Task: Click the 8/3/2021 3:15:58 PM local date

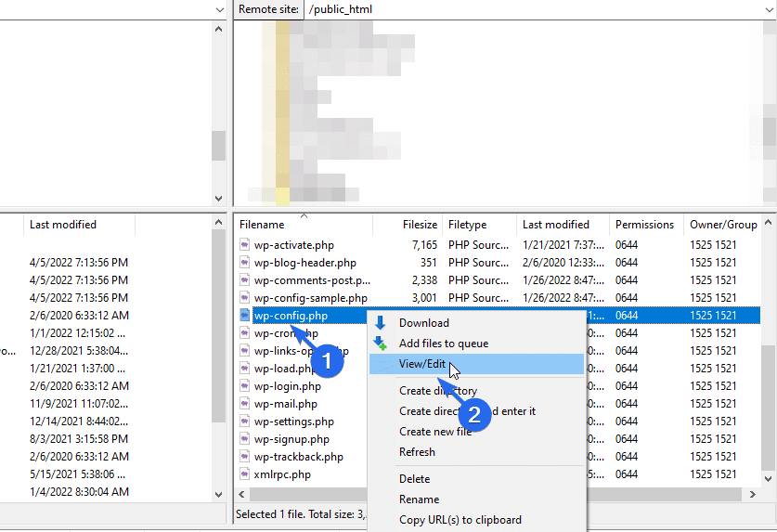Action: click(x=78, y=439)
